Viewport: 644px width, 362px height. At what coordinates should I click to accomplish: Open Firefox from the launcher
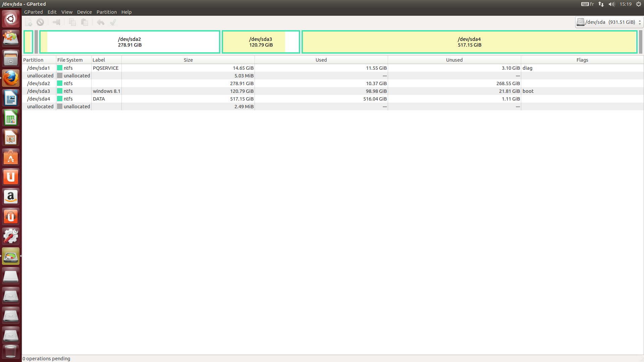[x=11, y=78]
